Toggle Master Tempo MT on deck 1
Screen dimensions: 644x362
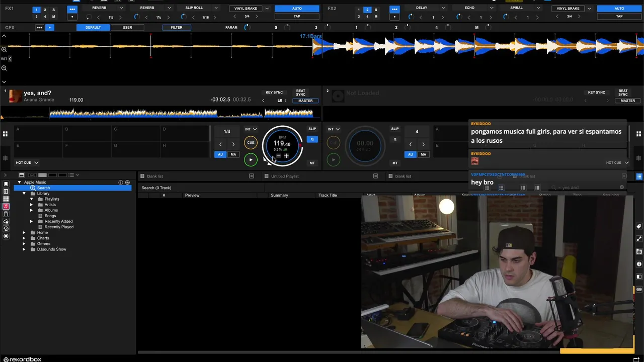point(312,163)
